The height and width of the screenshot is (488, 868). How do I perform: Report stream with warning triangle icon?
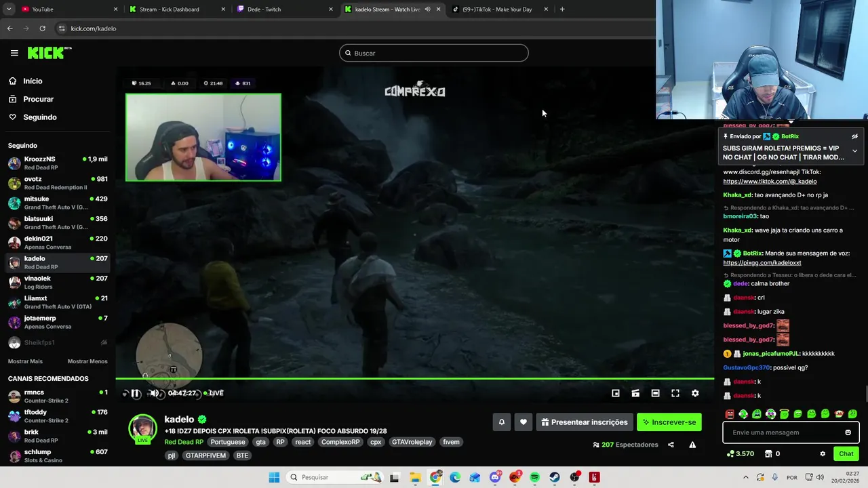[692, 445]
